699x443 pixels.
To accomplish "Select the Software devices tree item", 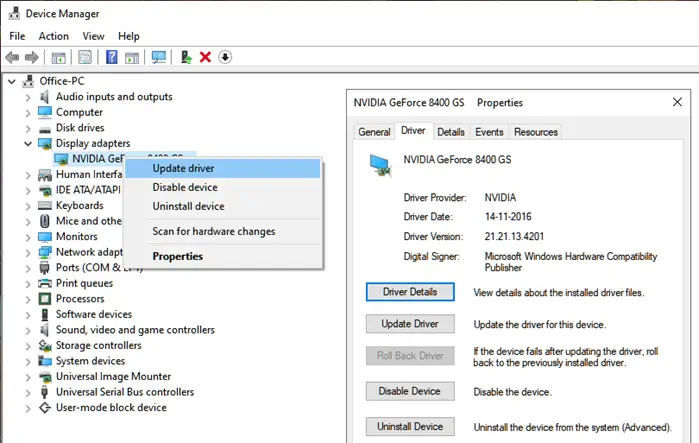I will pos(94,314).
